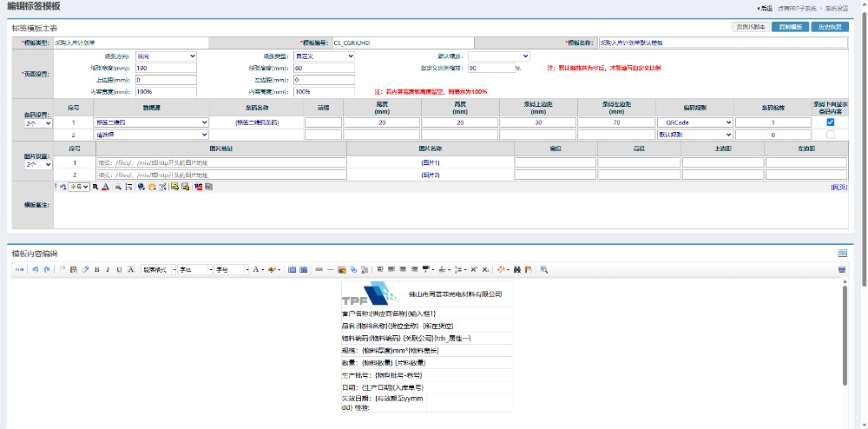Toggle bold (B) in content editor toolbar
Image resolution: width=868 pixels, height=429 pixels.
(97, 269)
